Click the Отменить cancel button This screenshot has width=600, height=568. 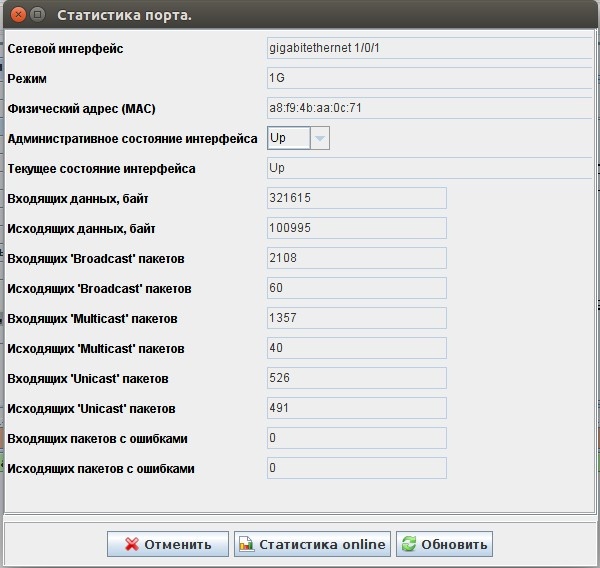tap(168, 544)
